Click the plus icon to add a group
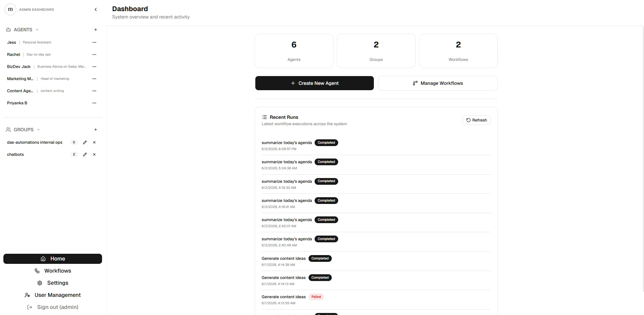644x315 pixels. 96,130
